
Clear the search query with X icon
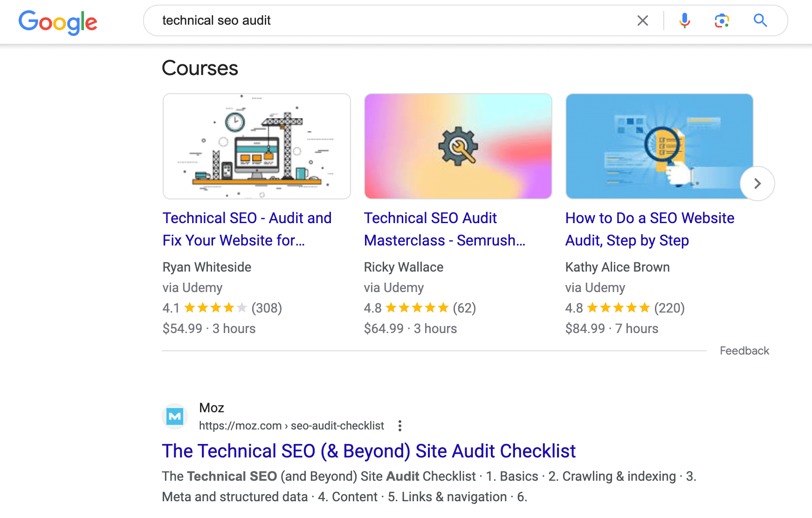[x=642, y=20]
